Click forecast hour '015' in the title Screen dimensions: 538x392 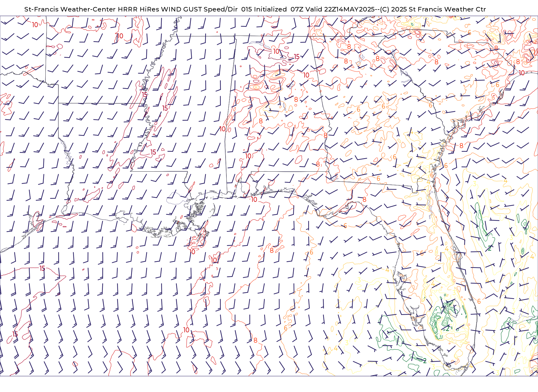click(x=246, y=9)
